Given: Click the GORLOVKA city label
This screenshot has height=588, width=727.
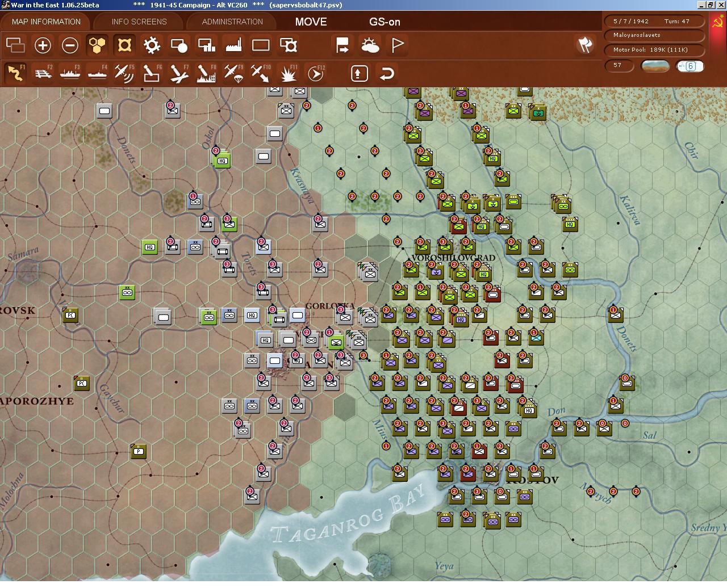Looking at the screenshot, I should point(330,306).
